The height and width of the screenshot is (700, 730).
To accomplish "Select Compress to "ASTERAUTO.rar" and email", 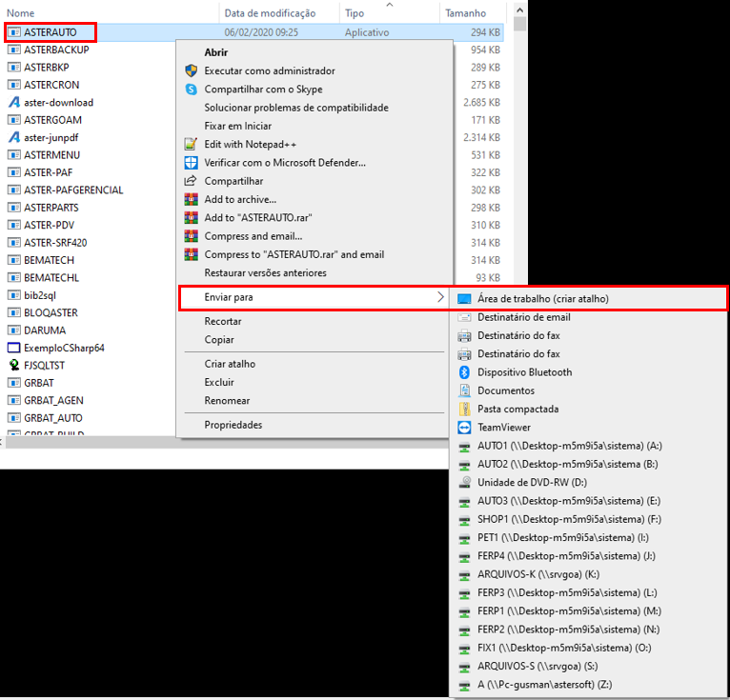I will point(314,254).
